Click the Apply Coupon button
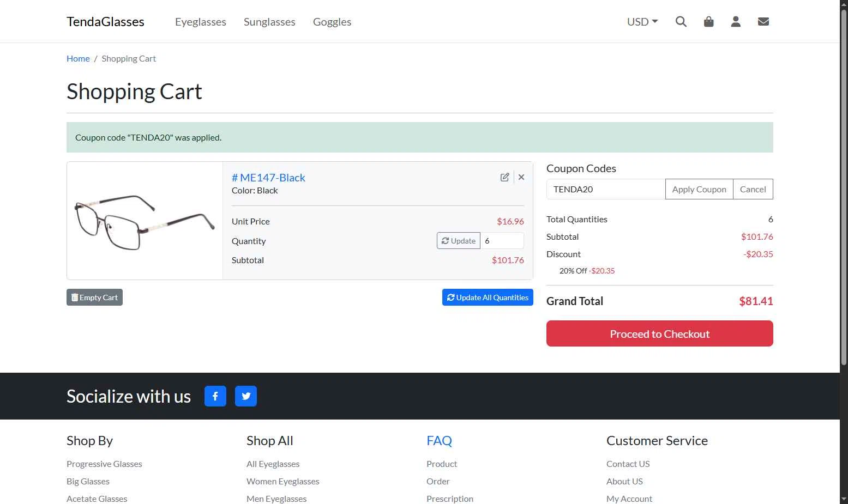Image resolution: width=848 pixels, height=504 pixels. point(699,189)
